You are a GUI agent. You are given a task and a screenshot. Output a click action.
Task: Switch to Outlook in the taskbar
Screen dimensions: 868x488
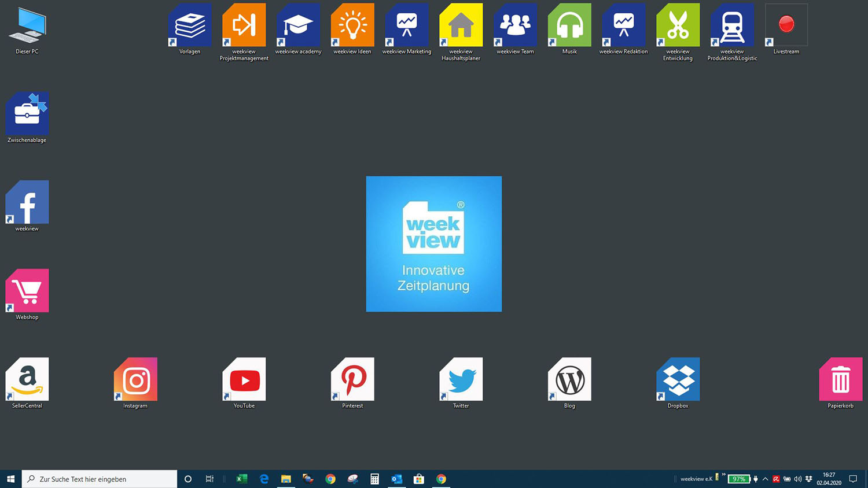pyautogui.click(x=396, y=479)
